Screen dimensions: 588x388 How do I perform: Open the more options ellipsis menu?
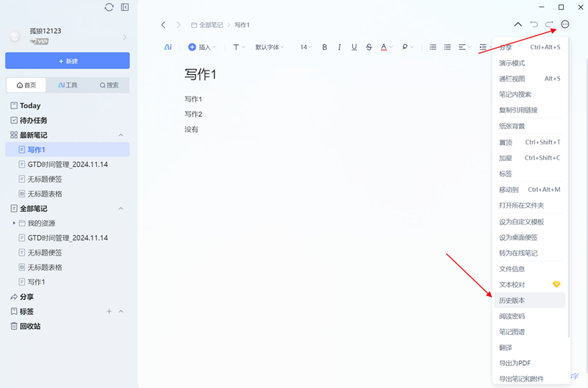pyautogui.click(x=564, y=24)
